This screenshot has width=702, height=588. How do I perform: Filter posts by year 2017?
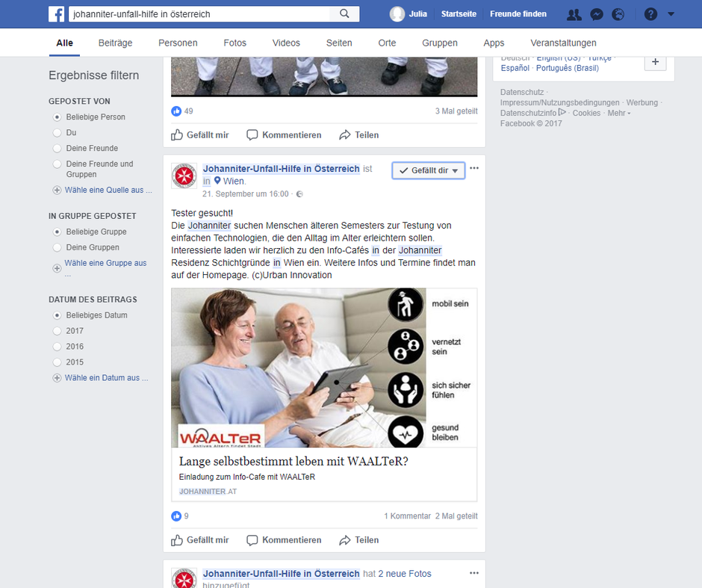[x=57, y=331]
